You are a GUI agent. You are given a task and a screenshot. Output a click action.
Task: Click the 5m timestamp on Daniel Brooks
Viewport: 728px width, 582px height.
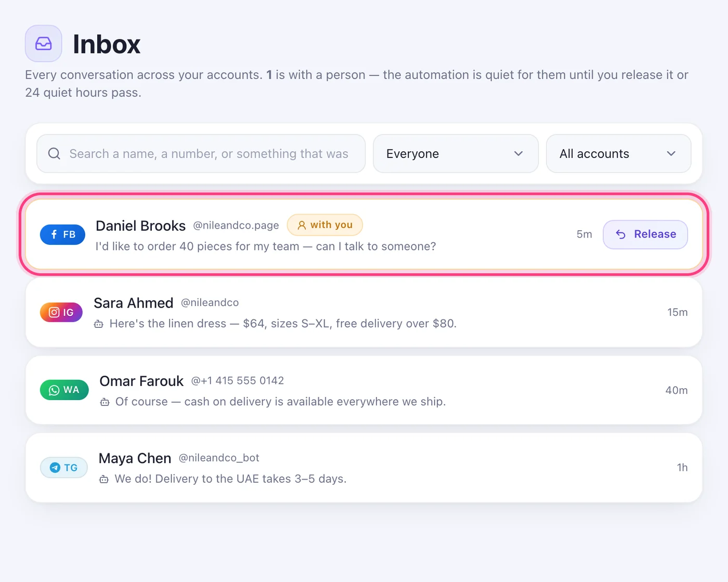[x=584, y=234]
